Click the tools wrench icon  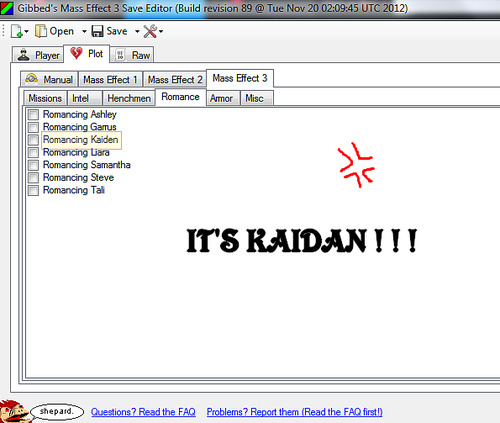click(x=150, y=31)
